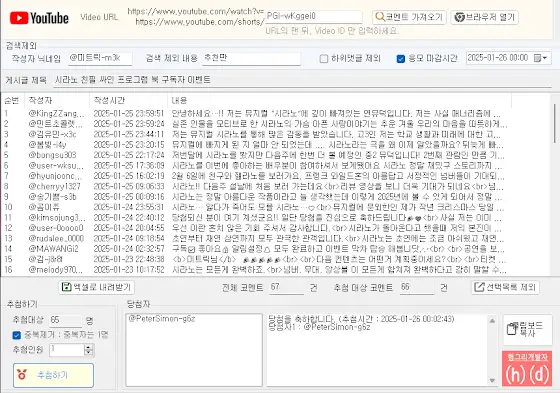
Task: Copy results with 클립보드 복사 button
Action: [x=527, y=330]
